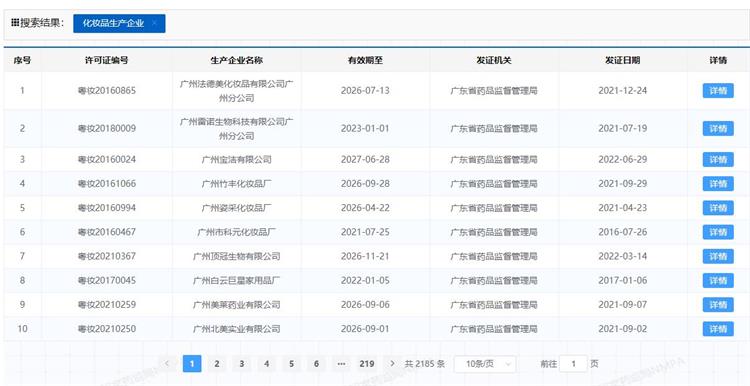Open 详情 for 广州美莱药业有限公司
Image resolution: width=750 pixels, height=386 pixels.
(718, 305)
